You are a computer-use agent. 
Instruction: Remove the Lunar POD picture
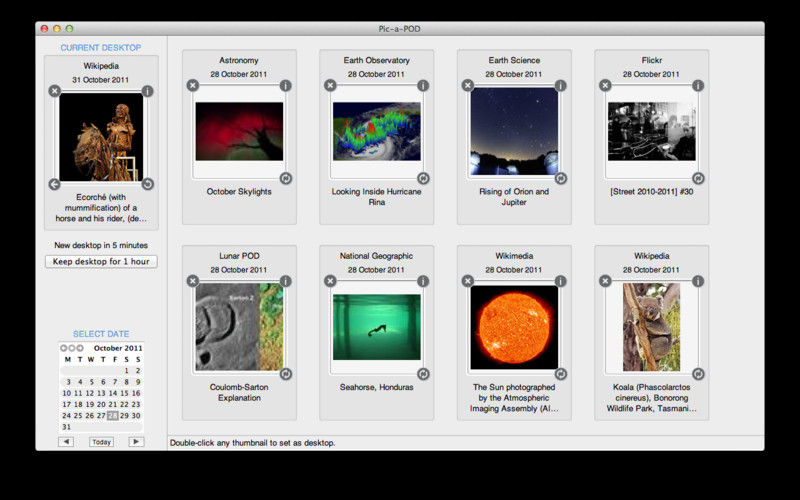(x=192, y=281)
